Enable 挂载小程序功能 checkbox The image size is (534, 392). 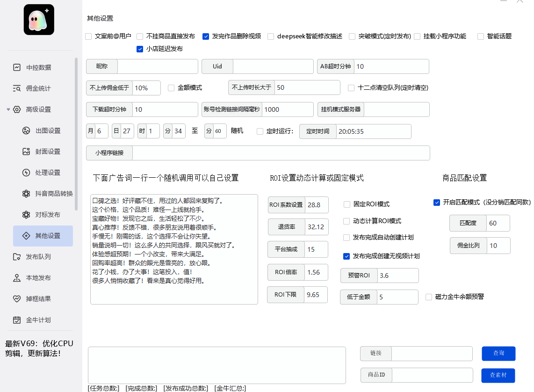417,36
